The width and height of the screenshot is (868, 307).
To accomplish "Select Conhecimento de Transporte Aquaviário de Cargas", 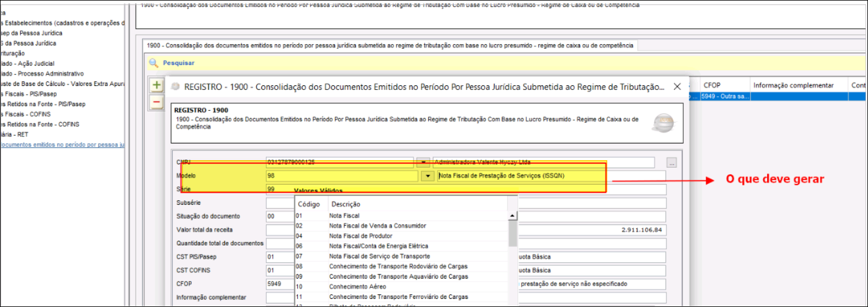I will (401, 277).
